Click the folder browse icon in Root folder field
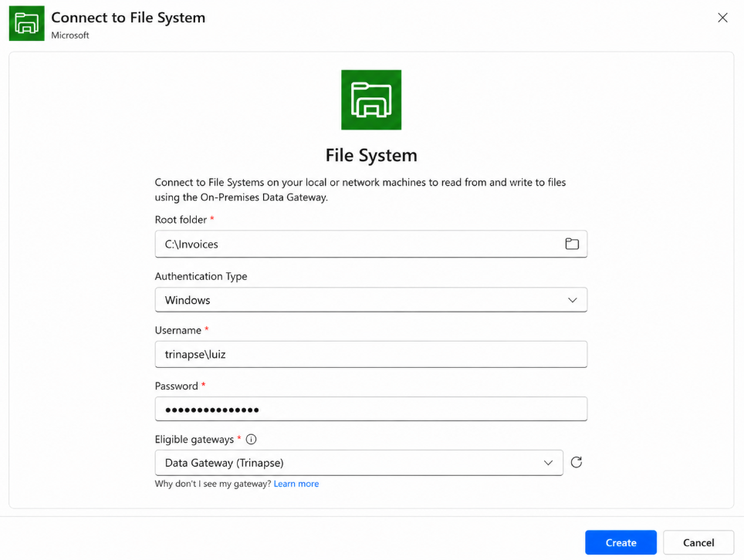The width and height of the screenshot is (744, 560). [572, 244]
